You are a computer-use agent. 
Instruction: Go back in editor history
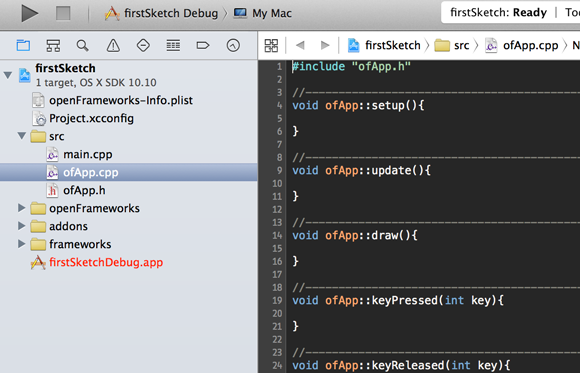(300, 45)
